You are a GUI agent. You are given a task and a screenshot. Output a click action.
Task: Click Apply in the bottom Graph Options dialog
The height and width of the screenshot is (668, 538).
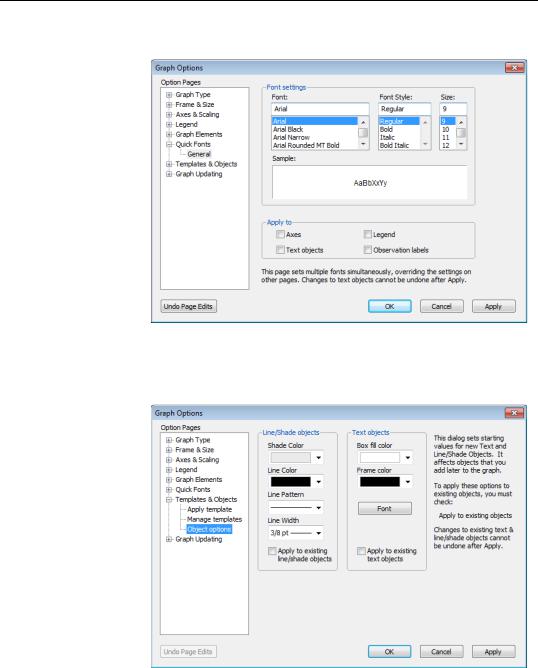(493, 651)
